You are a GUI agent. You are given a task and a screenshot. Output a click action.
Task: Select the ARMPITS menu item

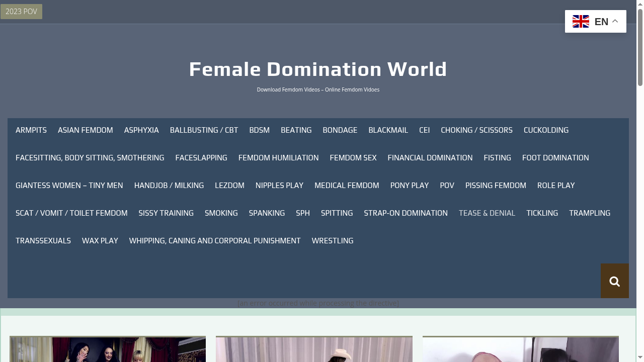click(x=31, y=130)
